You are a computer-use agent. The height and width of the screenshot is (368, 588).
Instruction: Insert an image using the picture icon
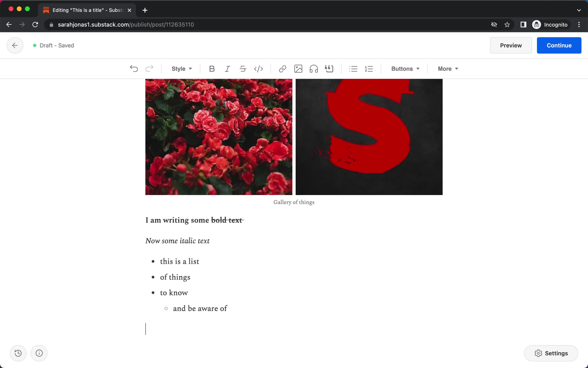(x=298, y=69)
